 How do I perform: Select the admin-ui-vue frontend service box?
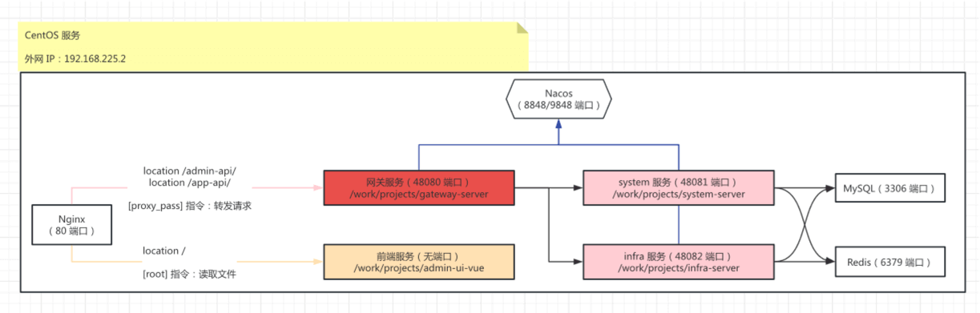pyautogui.click(x=418, y=262)
